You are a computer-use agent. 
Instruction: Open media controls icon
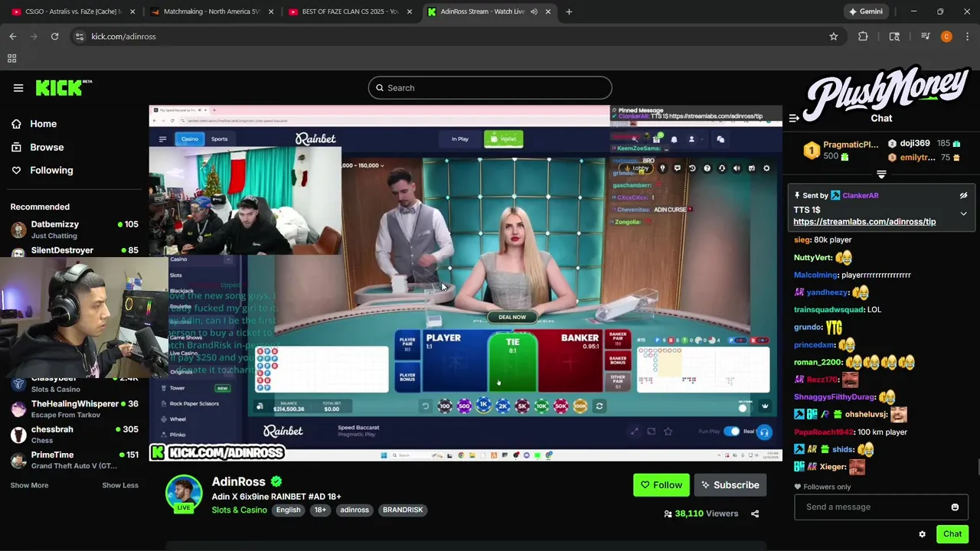[x=926, y=36]
